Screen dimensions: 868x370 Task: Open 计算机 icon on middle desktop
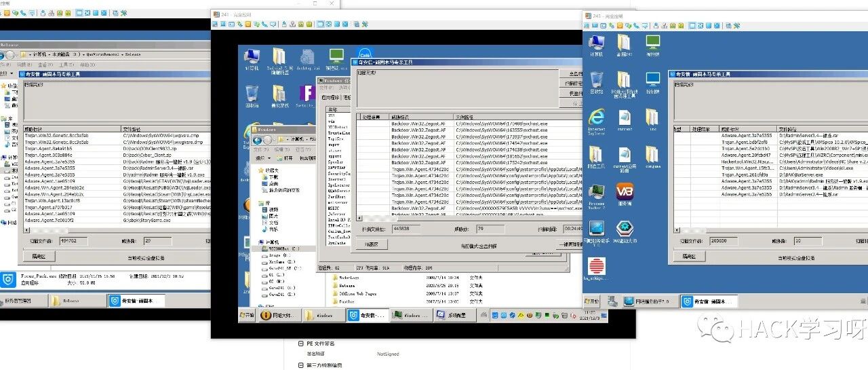coord(252,59)
